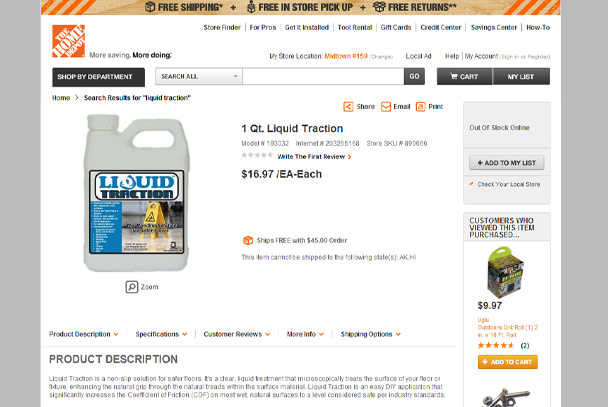Expand the Specifications section
The height and width of the screenshot is (407, 608).
tap(161, 334)
